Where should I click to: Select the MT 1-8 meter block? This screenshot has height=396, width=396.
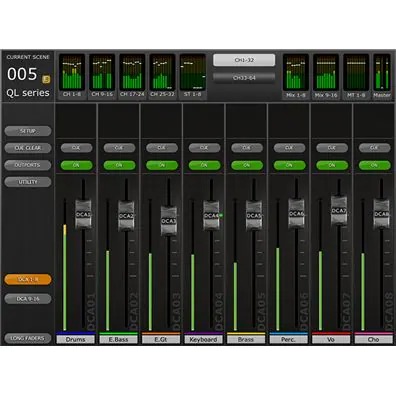[x=356, y=76]
